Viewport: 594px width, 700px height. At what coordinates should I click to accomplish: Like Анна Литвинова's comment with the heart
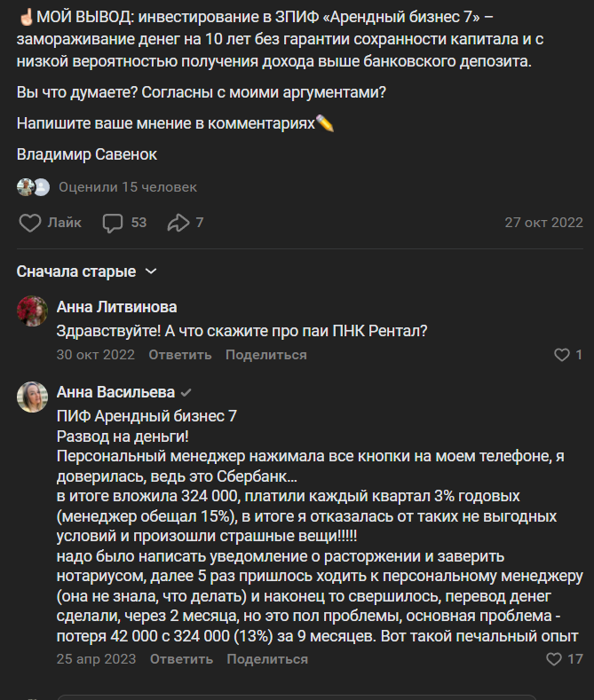click(561, 355)
